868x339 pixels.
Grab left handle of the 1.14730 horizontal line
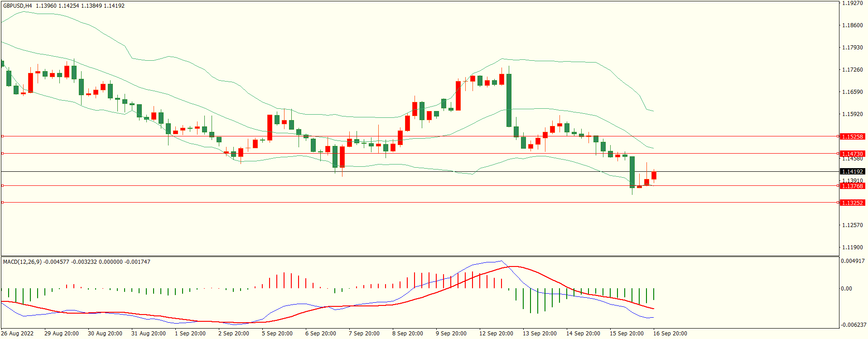point(2,153)
